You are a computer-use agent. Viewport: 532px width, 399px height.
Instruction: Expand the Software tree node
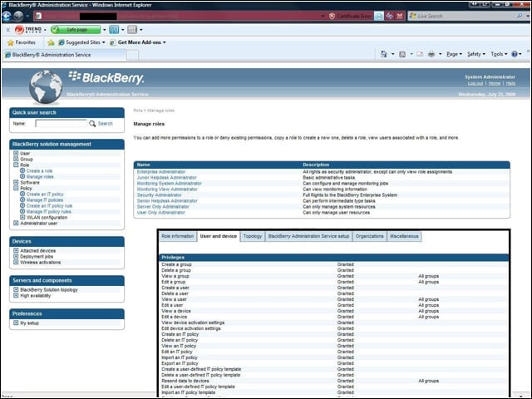pos(16,182)
